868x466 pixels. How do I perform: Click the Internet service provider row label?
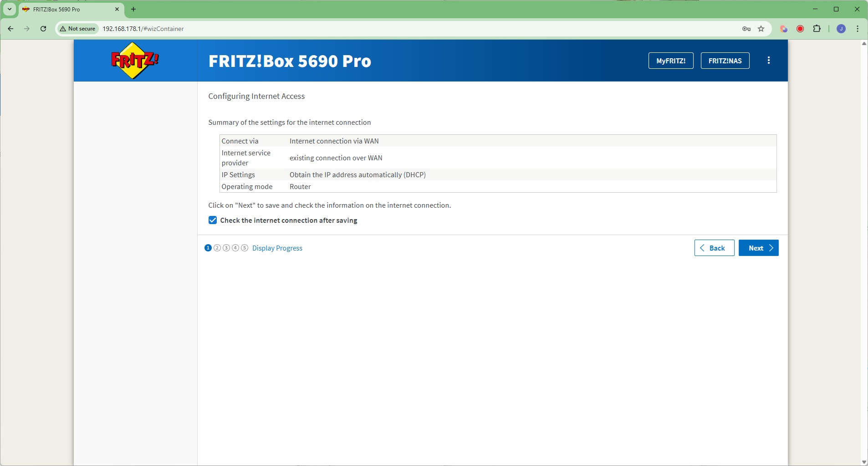pos(246,158)
